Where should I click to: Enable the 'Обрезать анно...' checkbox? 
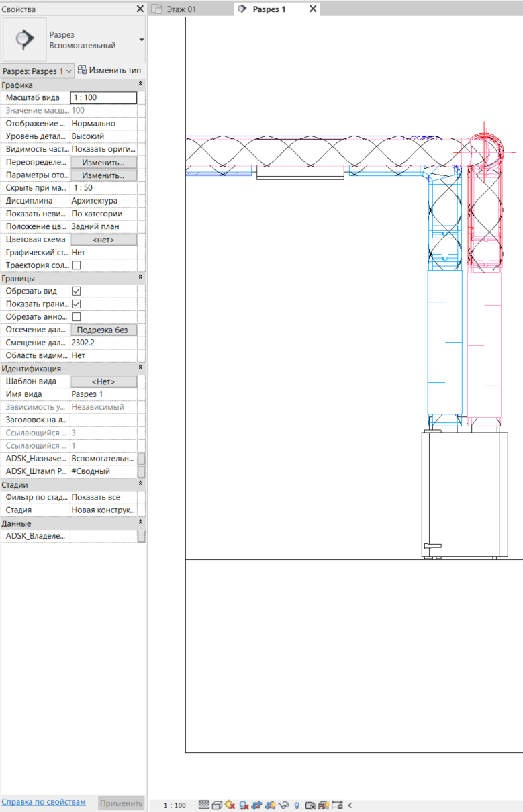(x=76, y=317)
